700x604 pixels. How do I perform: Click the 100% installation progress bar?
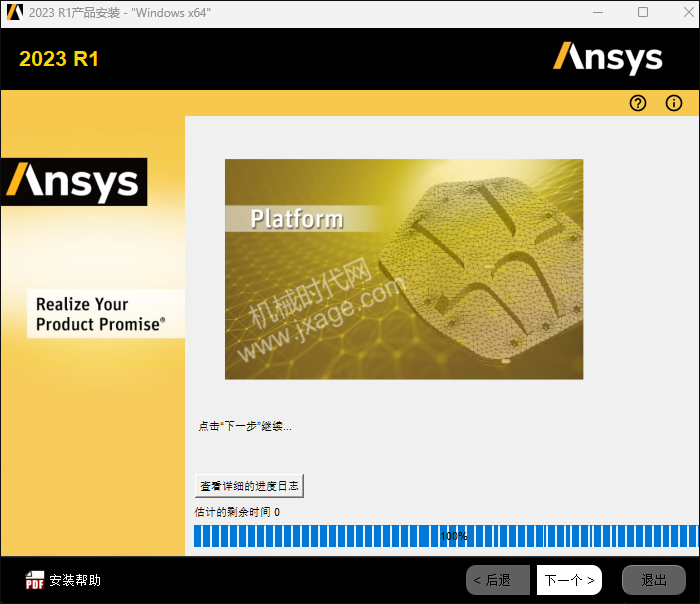(x=446, y=536)
